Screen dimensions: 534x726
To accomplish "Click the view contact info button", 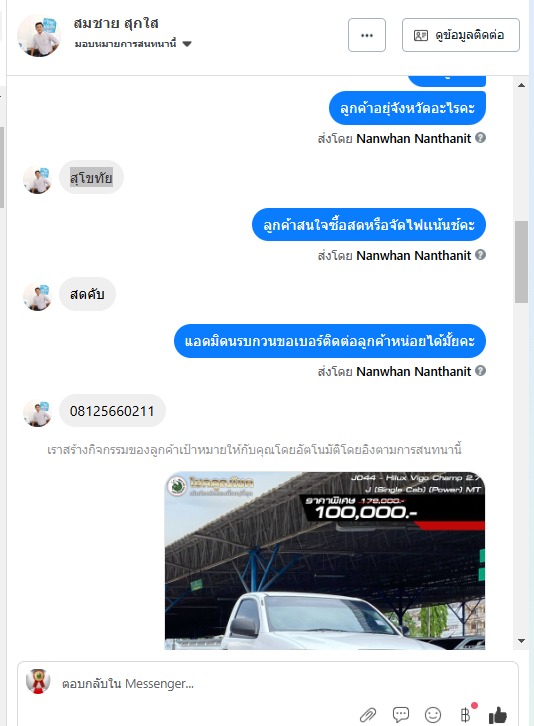I will tap(461, 35).
